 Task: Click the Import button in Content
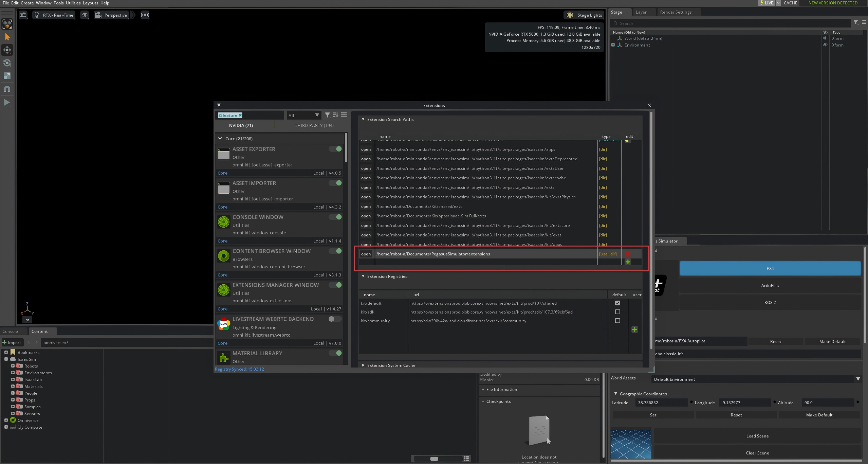pos(12,342)
